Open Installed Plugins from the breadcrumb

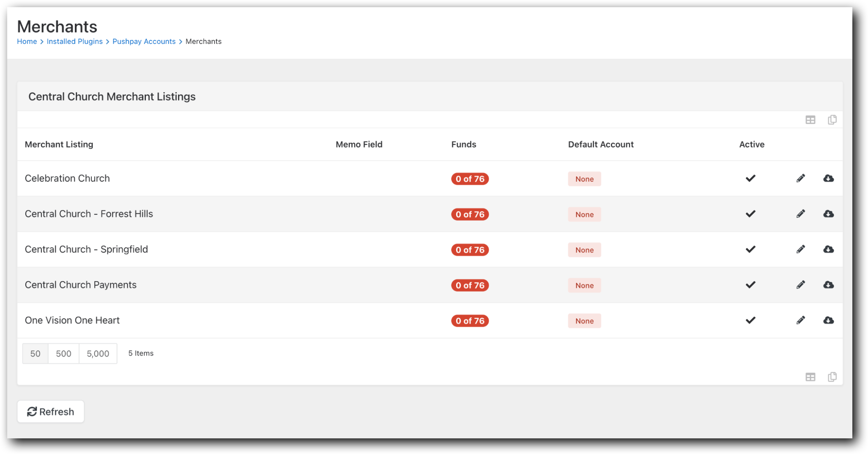coord(74,41)
